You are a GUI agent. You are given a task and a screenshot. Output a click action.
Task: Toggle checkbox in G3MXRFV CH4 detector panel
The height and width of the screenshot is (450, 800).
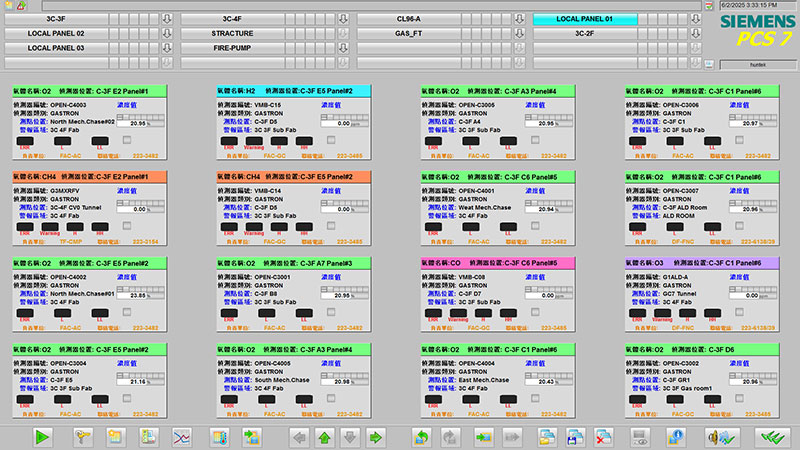[127, 226]
